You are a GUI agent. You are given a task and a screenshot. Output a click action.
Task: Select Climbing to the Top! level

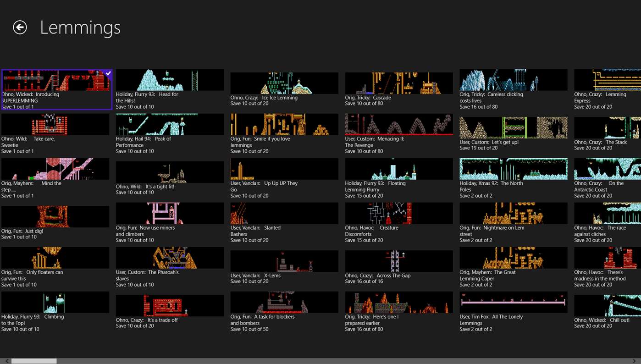click(55, 312)
